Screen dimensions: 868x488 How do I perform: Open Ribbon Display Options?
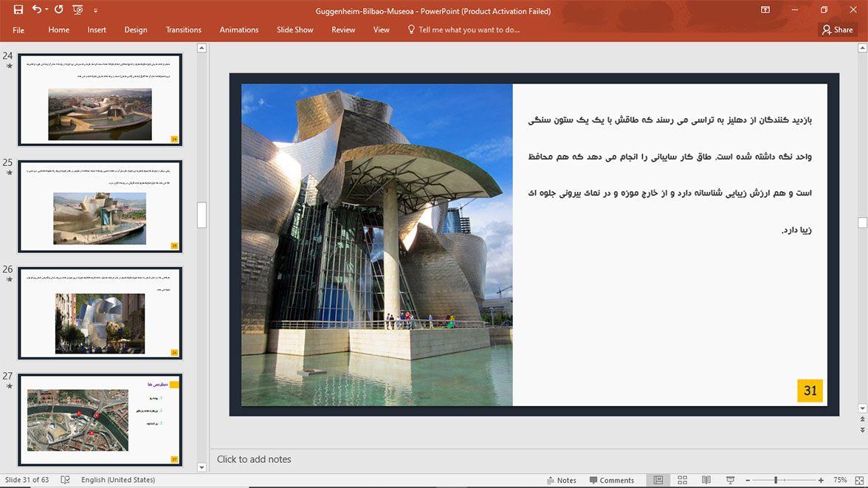point(765,10)
